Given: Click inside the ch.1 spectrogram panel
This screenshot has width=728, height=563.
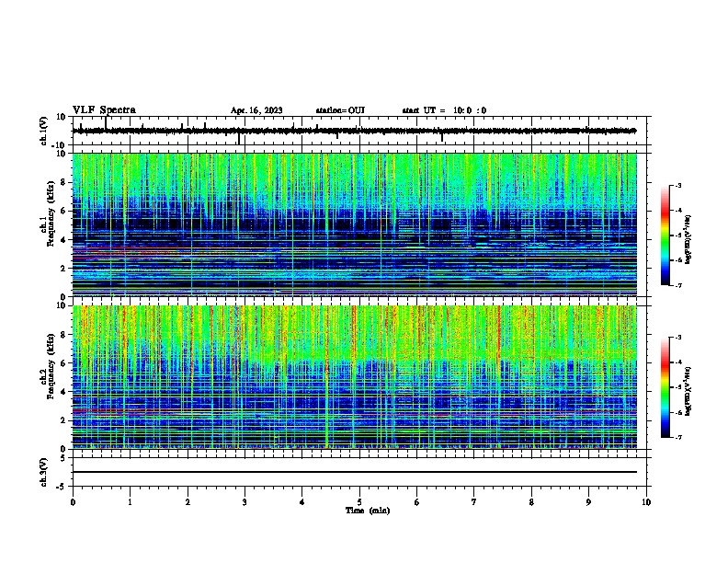Looking at the screenshot, I should click(x=354, y=224).
